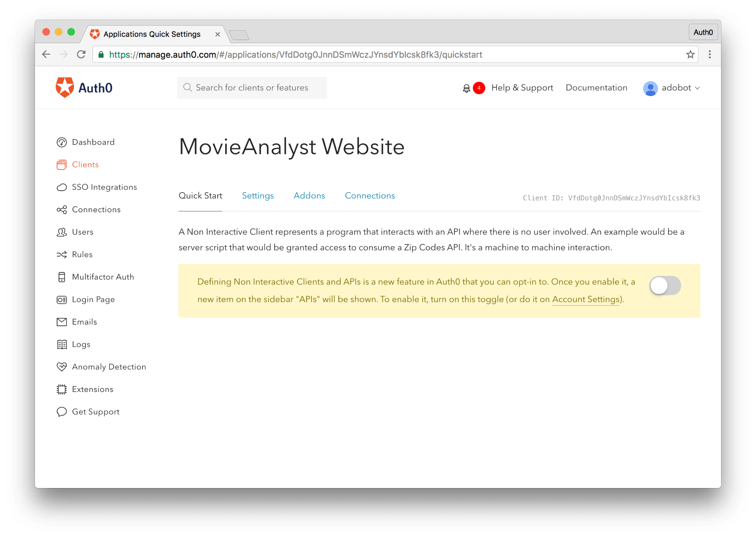Screen dimensions: 756x538
Task: Open the Account Settings link
Action: (586, 299)
